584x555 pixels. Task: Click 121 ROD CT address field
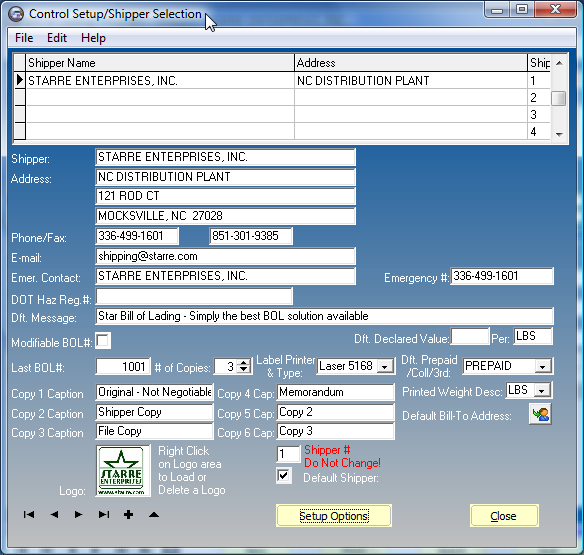(225, 196)
